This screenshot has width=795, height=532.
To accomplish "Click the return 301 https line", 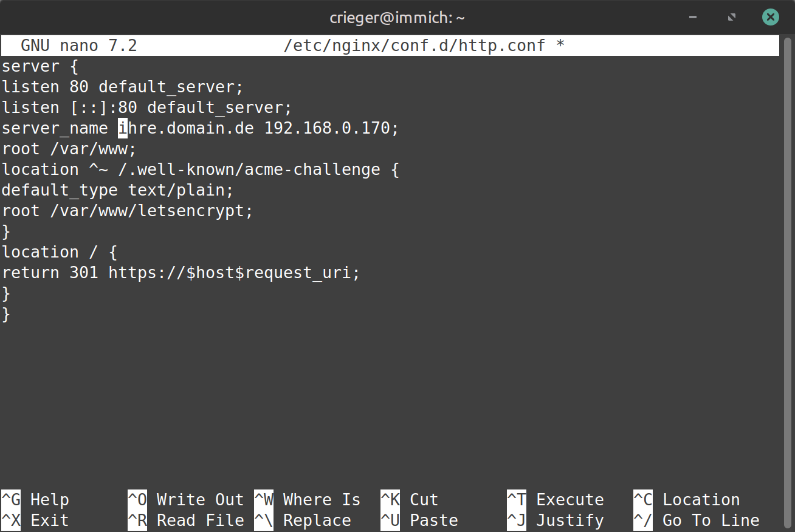I will tap(181, 273).
